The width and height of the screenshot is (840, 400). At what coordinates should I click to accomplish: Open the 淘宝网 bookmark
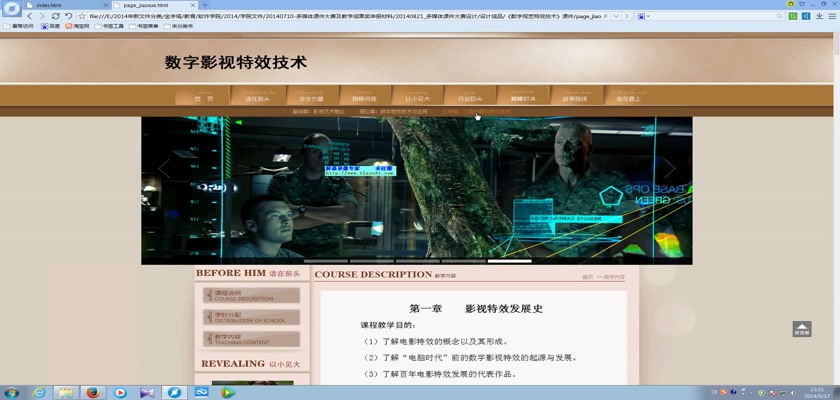tap(78, 26)
